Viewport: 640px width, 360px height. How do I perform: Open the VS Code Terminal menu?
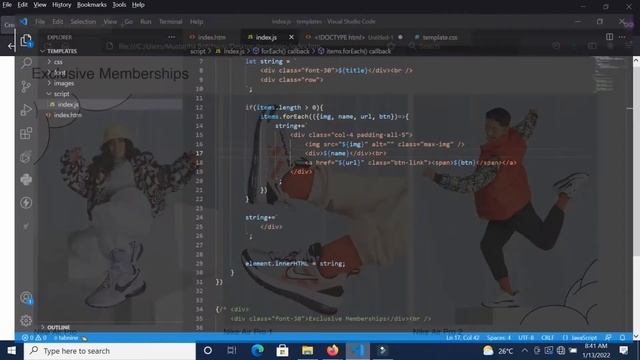171,22
